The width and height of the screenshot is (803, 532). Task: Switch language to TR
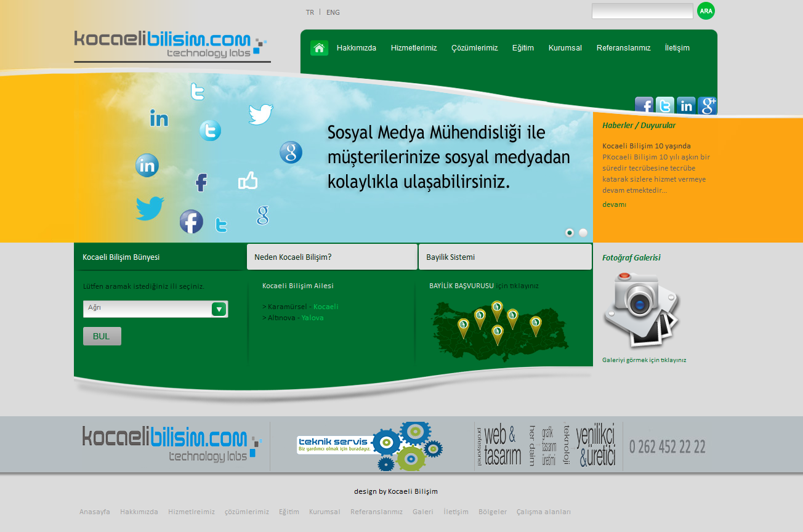point(310,12)
